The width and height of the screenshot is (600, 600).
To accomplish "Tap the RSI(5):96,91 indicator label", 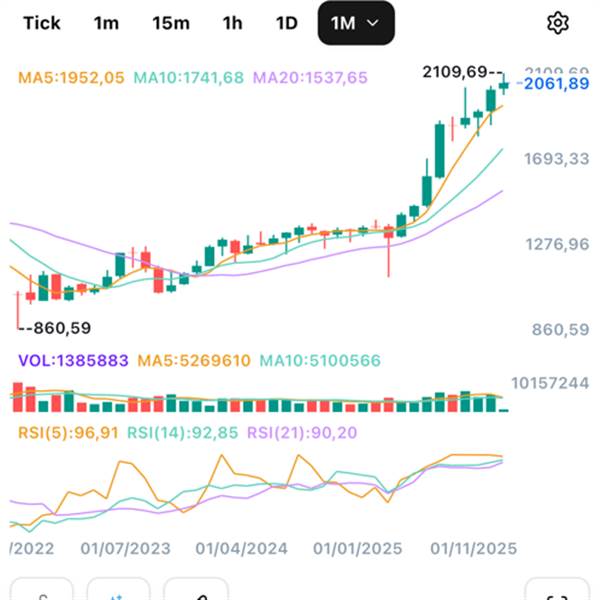I will pyautogui.click(x=64, y=432).
